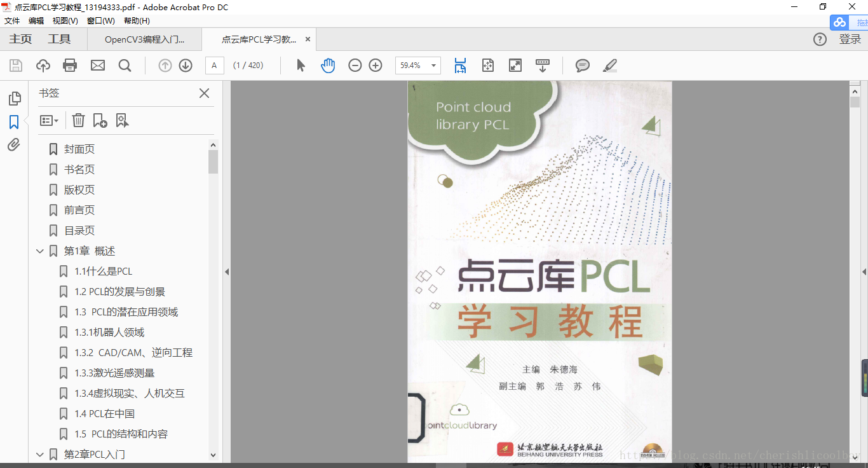This screenshot has width=868, height=468.
Task: Switch to 点云库PCL学习教 document tab
Action: 259,39
